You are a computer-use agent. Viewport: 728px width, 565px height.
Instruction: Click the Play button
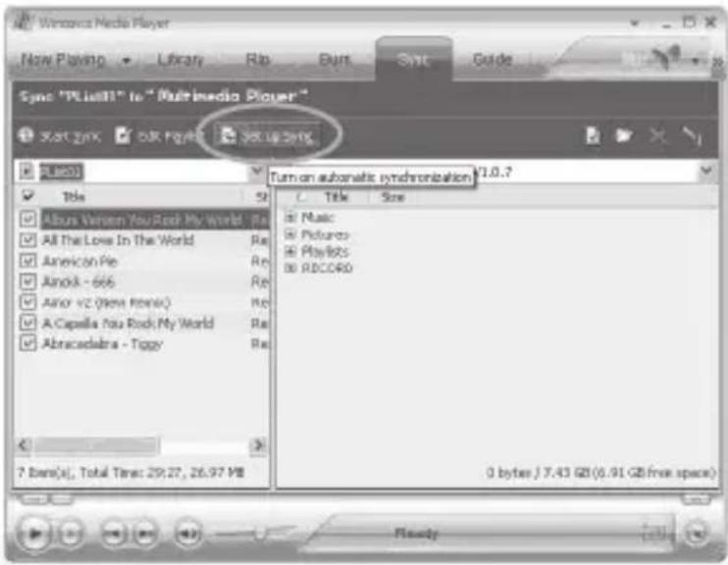coord(35,534)
